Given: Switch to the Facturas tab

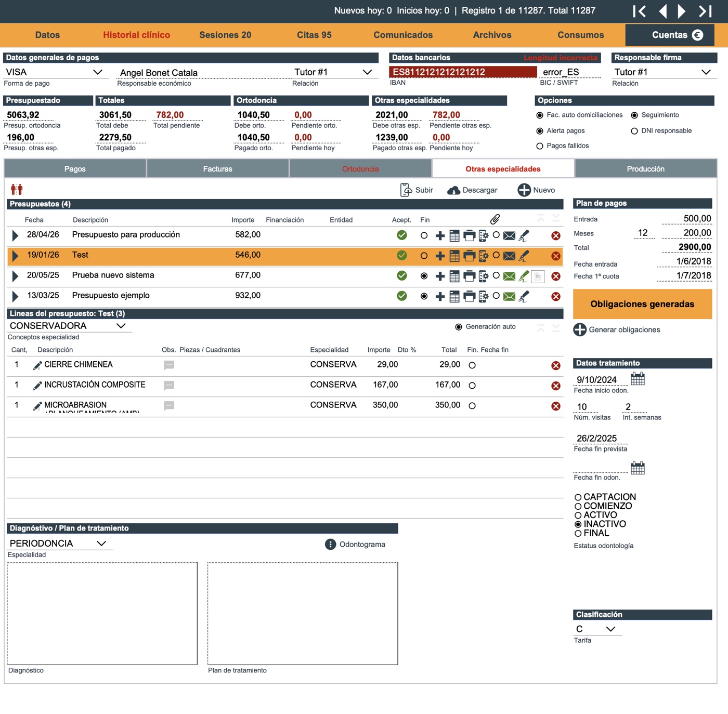Looking at the screenshot, I should click(218, 169).
